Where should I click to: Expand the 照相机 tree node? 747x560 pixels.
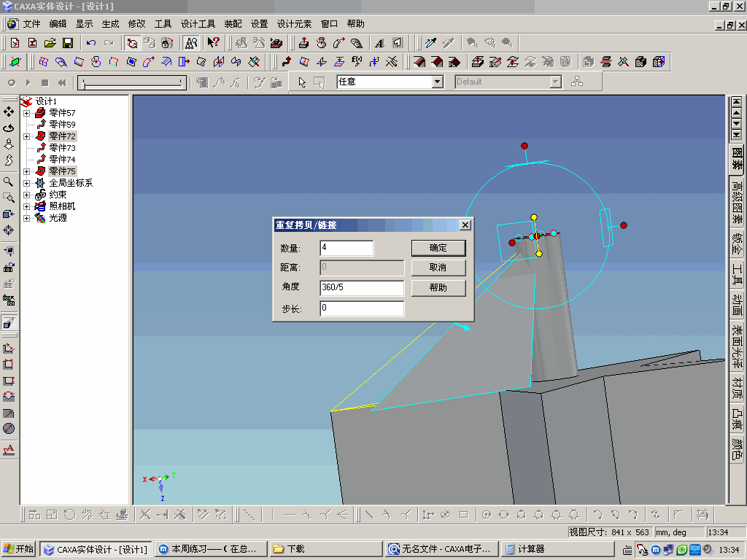point(27,206)
